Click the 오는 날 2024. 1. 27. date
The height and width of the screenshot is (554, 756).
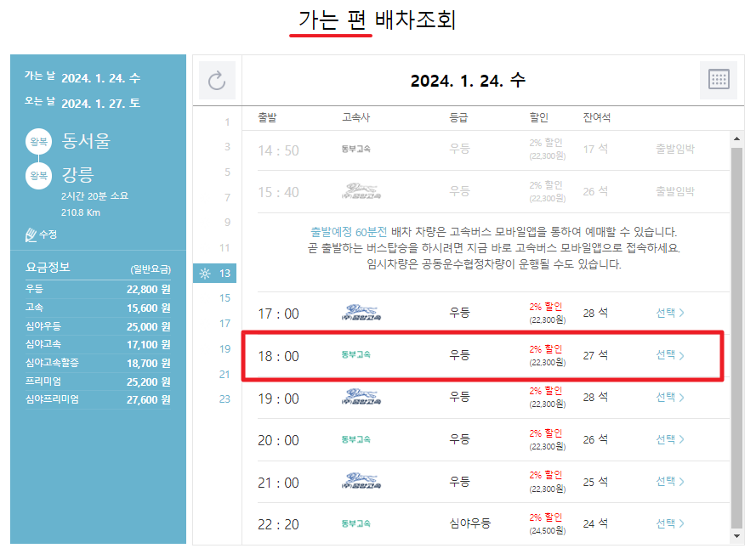[x=100, y=103]
